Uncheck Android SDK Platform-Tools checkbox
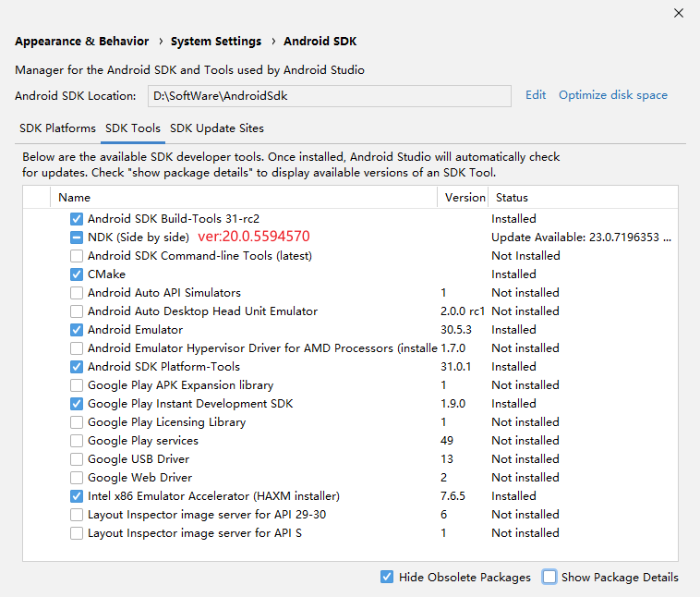700x597 pixels. pos(77,367)
